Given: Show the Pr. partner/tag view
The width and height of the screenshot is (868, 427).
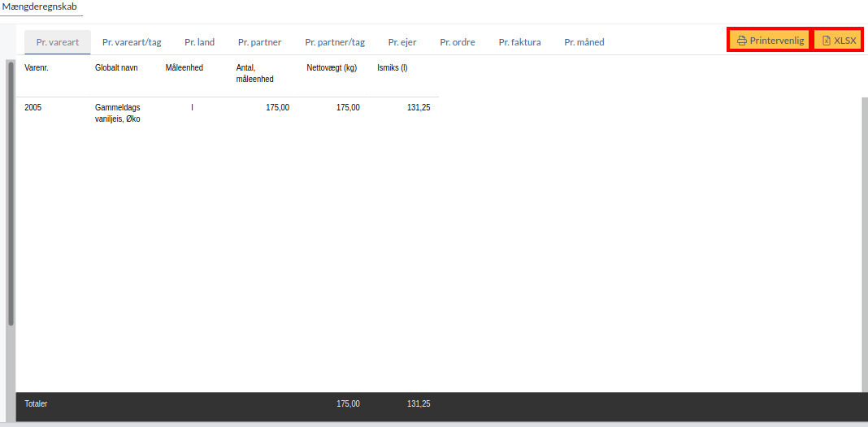Looking at the screenshot, I should click(x=335, y=42).
